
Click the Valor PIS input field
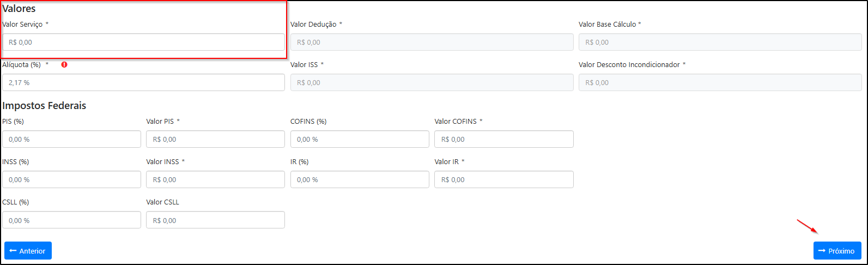click(215, 139)
